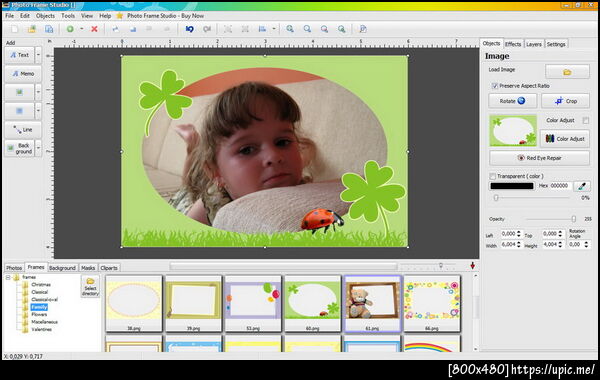The image size is (600, 380).
Task: Select the 61.png teddy bear frame thumbnail
Action: point(372,303)
